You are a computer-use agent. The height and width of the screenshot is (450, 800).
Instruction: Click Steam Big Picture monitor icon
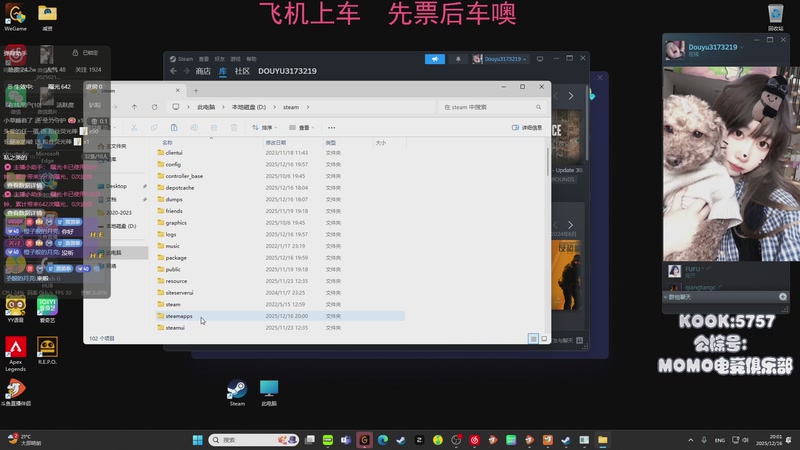pyautogui.click(x=540, y=59)
